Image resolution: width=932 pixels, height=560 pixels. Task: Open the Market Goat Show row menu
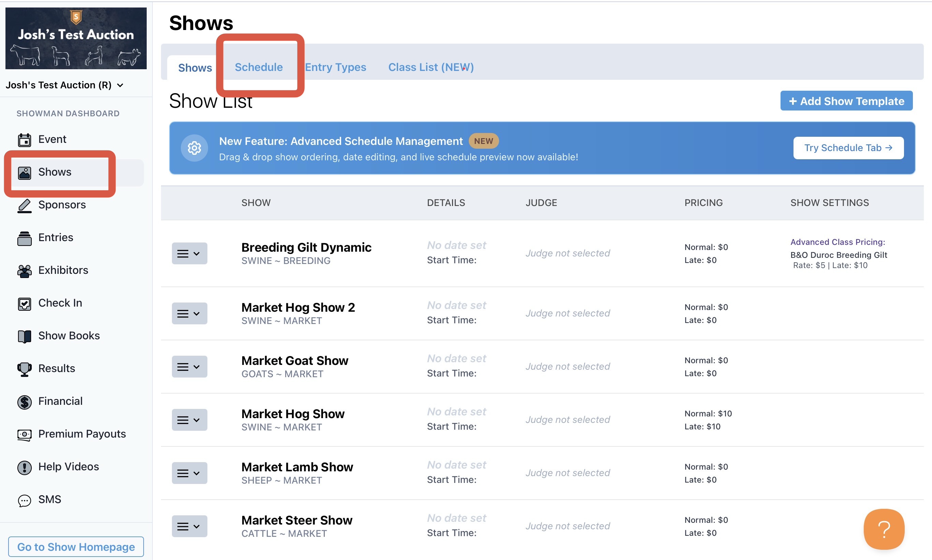pyautogui.click(x=189, y=366)
